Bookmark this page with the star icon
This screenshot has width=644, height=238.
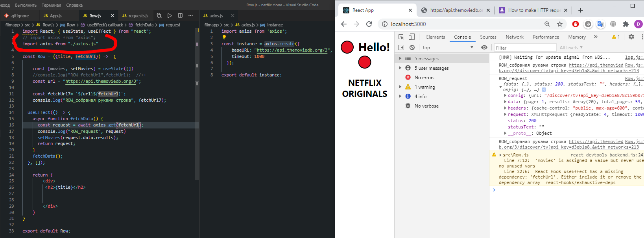pyautogui.click(x=560, y=24)
